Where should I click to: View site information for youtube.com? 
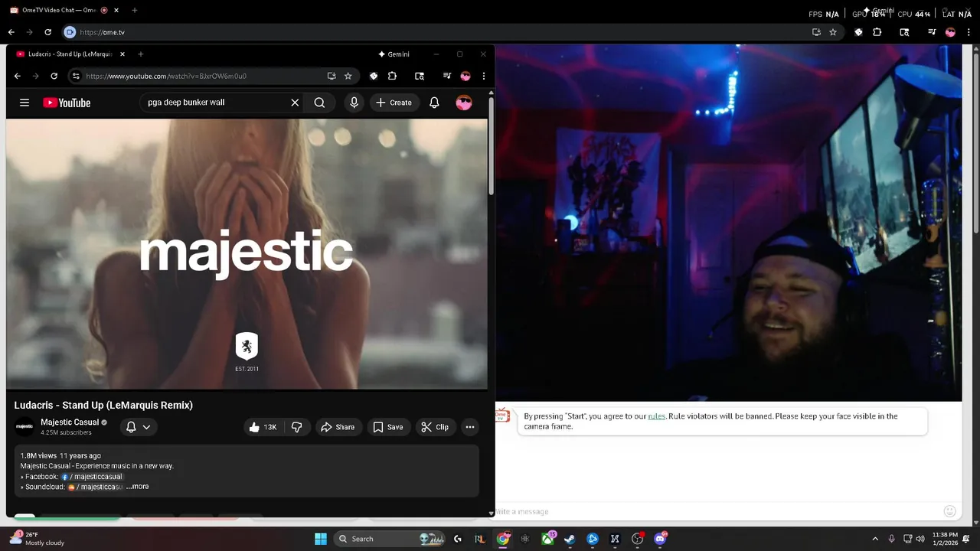tap(75, 76)
